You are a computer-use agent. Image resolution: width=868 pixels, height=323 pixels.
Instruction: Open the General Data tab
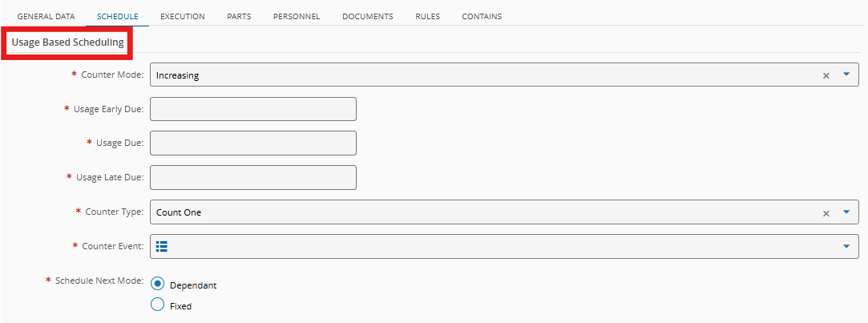click(46, 17)
